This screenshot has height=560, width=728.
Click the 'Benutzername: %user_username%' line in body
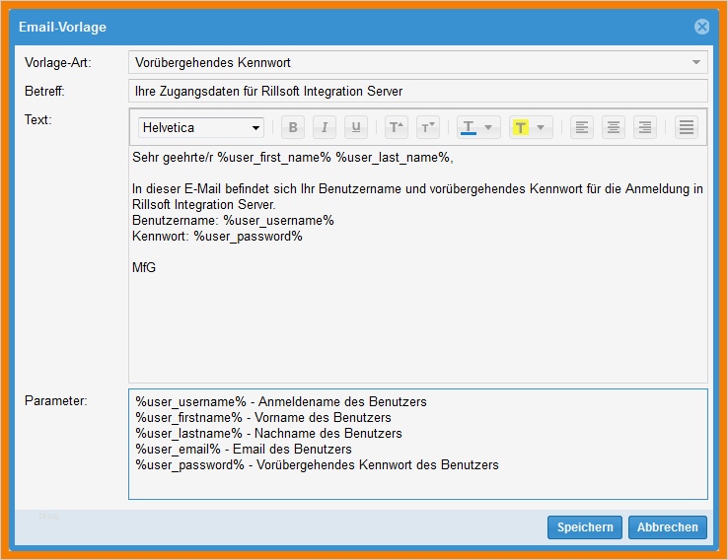[233, 221]
